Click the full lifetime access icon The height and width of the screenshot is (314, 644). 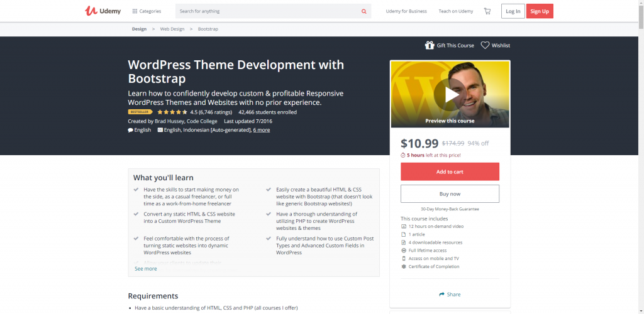(x=403, y=251)
